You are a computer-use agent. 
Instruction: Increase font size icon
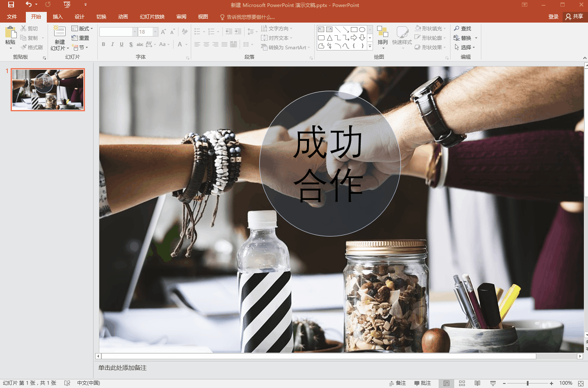tap(163, 32)
